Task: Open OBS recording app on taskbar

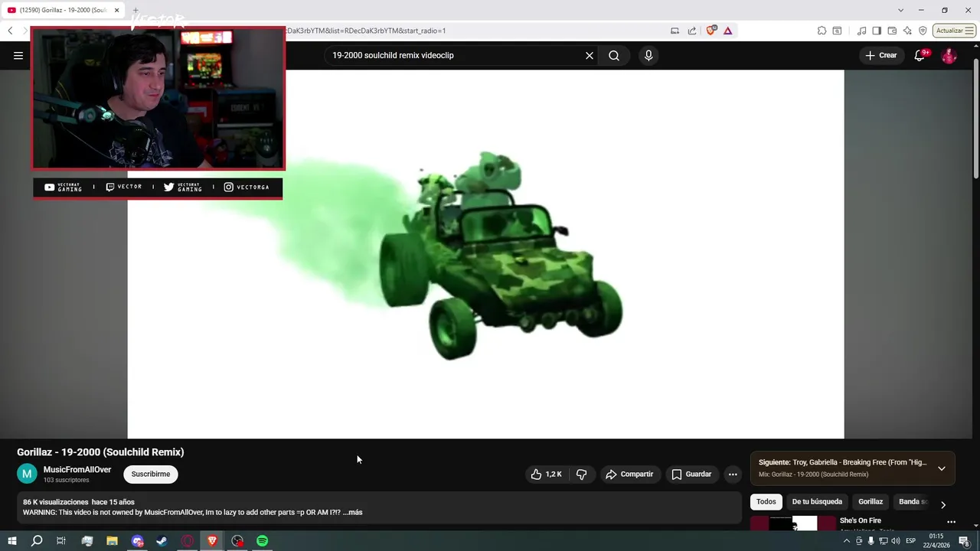Action: [237, 541]
